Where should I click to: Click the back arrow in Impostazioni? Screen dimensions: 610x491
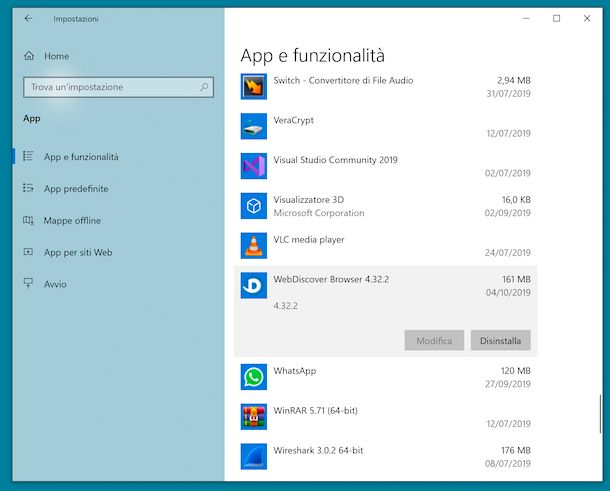28,18
